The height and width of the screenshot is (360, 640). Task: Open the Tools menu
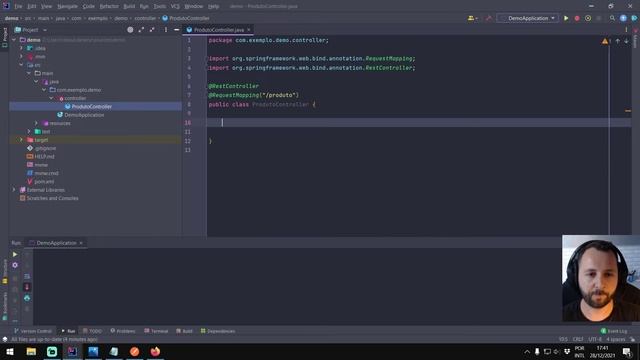[160, 7]
